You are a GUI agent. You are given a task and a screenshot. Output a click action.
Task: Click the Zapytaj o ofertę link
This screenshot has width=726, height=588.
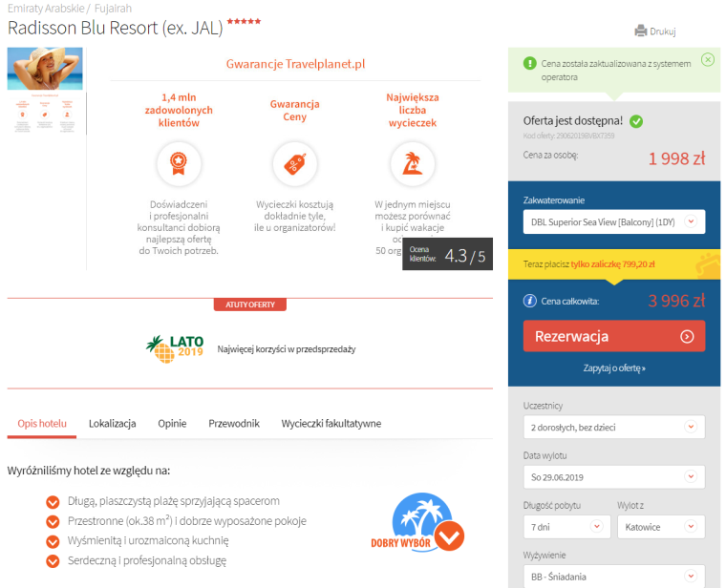pyautogui.click(x=614, y=368)
